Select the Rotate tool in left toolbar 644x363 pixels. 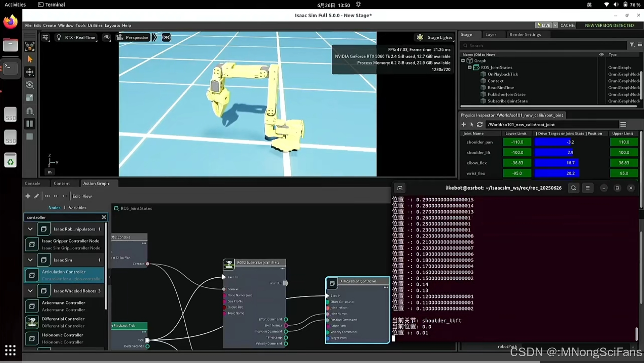coord(30,85)
